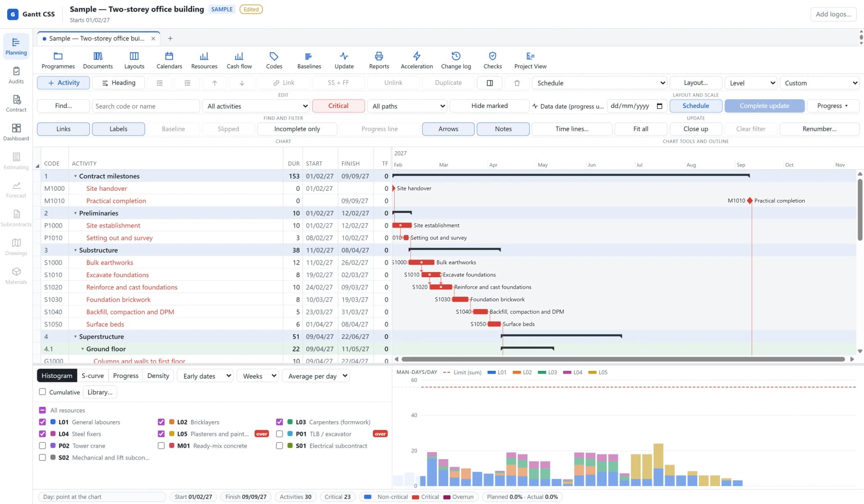Add a new tab with the plus
The height and width of the screenshot is (504, 864).
click(x=170, y=38)
